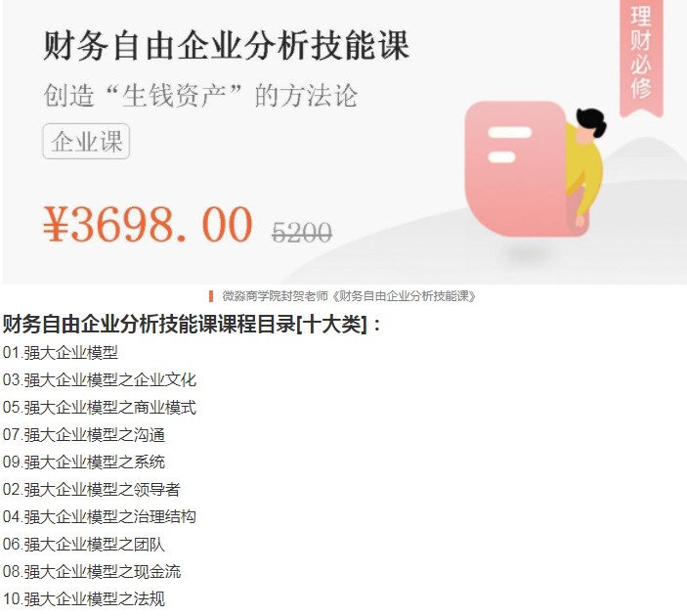Image resolution: width=687 pixels, height=616 pixels.
Task: Open item 03.强大企业模型之企业文化
Action: 100,379
